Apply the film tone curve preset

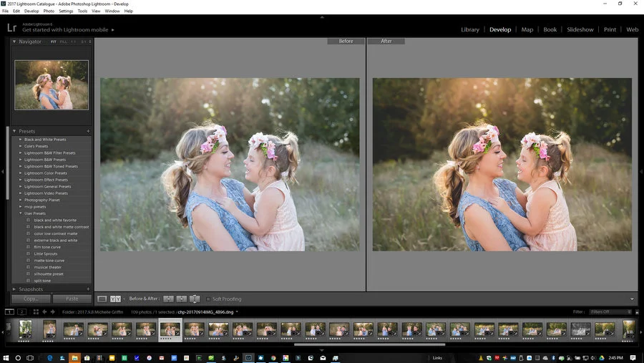47,247
